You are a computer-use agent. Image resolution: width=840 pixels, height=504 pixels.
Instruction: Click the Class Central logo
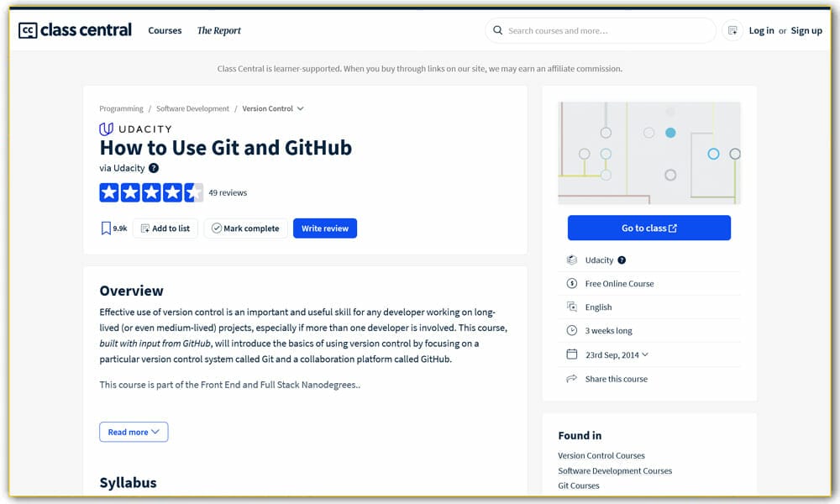[x=74, y=29]
